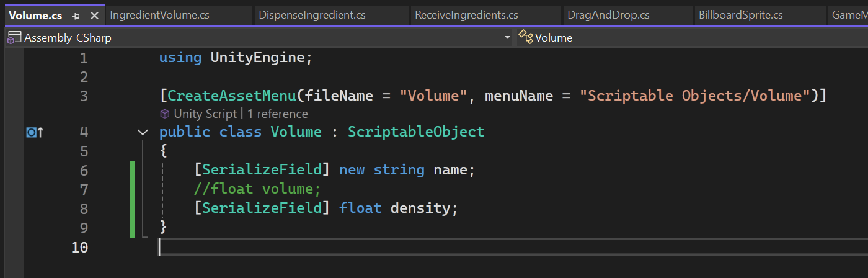Click 'name' field on line 6
This screenshot has width=868, height=278.
pos(450,170)
